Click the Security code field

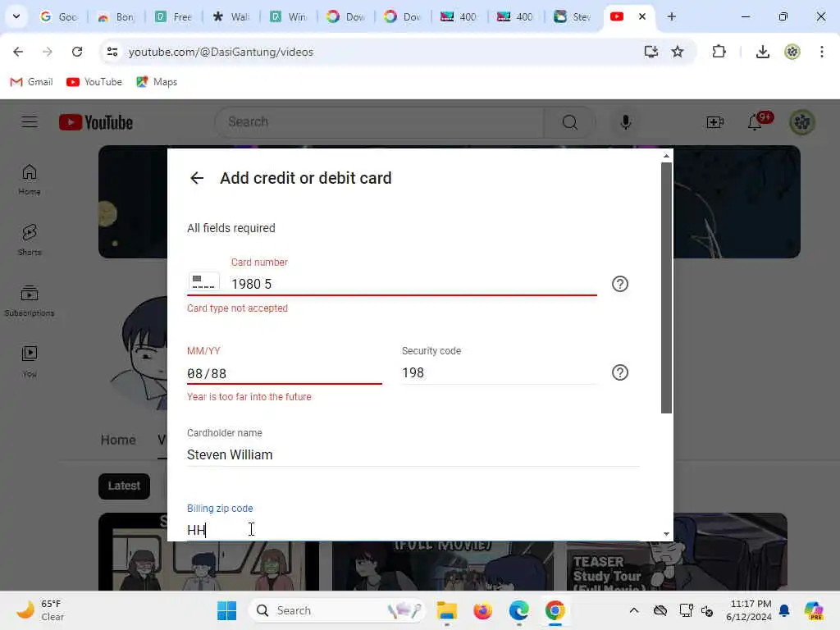click(x=499, y=373)
